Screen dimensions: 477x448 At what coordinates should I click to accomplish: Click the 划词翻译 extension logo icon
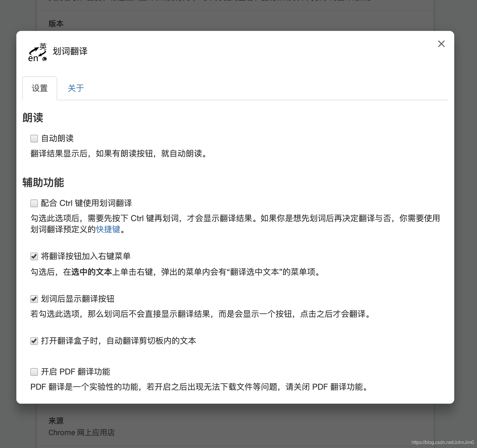(38, 52)
